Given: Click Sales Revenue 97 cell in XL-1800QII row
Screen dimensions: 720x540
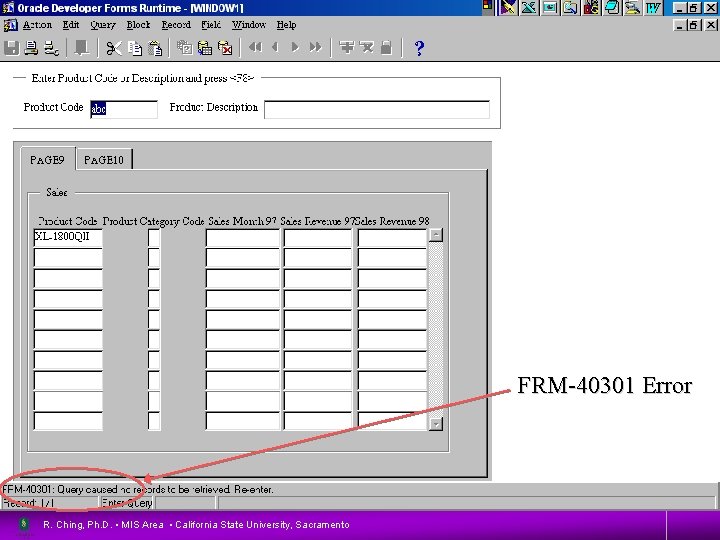Looking at the screenshot, I should (317, 238).
